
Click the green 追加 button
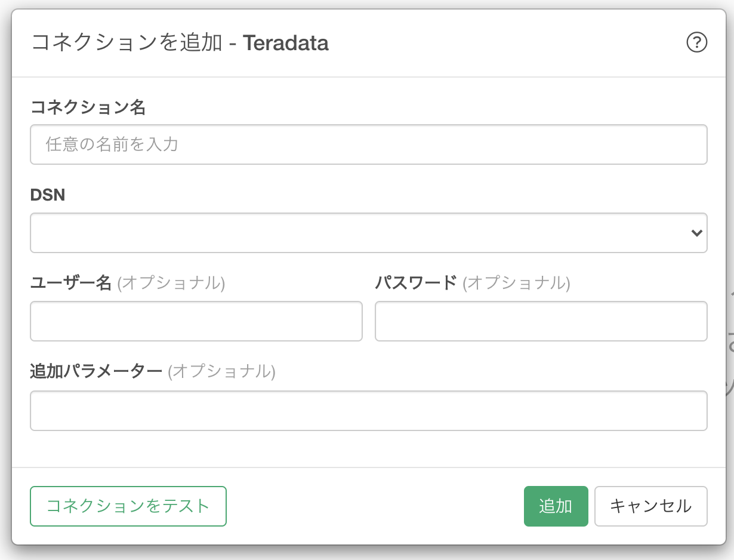(x=556, y=506)
